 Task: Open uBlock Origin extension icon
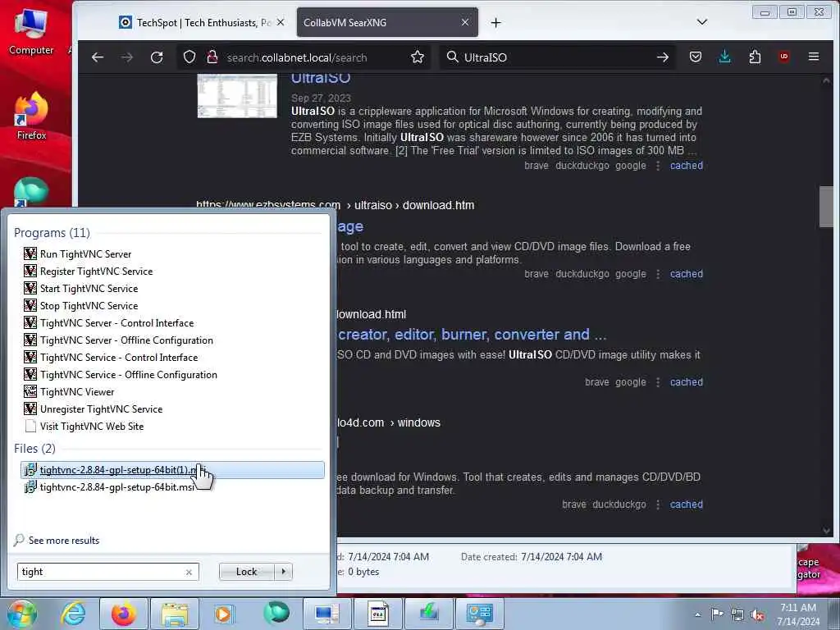(x=783, y=57)
